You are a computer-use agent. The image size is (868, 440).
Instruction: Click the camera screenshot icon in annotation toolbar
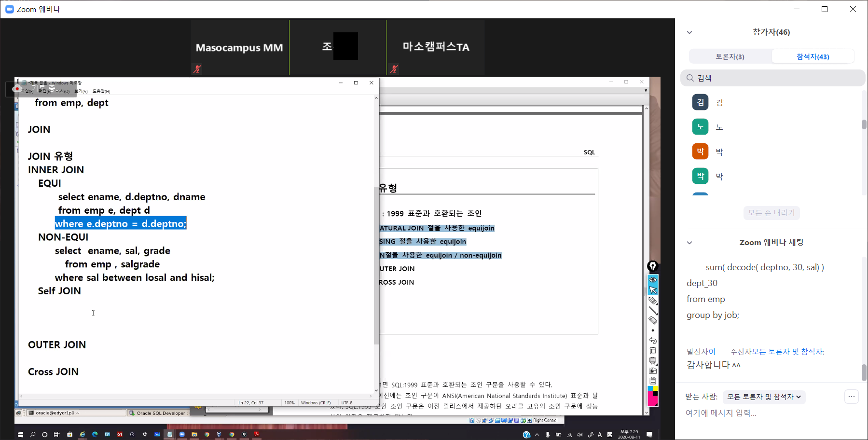[x=653, y=371]
